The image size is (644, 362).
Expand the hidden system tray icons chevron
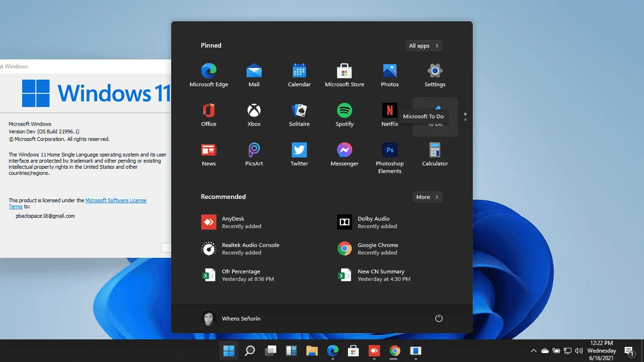tap(534, 351)
